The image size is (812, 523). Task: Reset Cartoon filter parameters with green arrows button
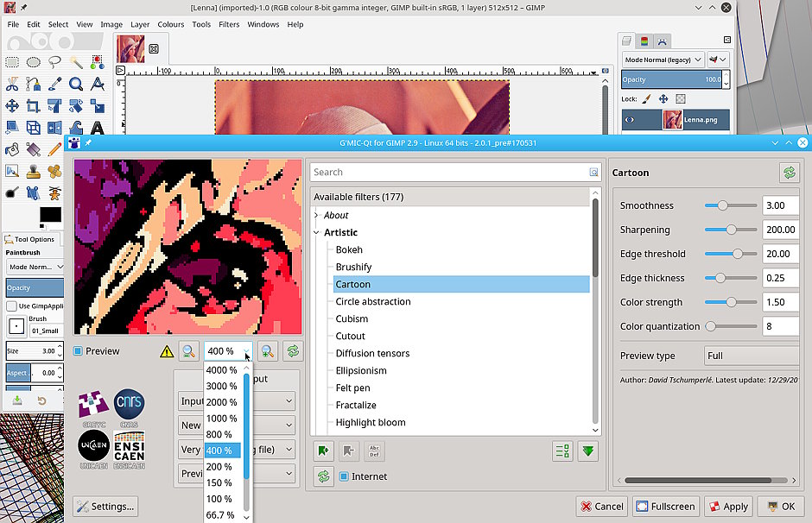[790, 173]
